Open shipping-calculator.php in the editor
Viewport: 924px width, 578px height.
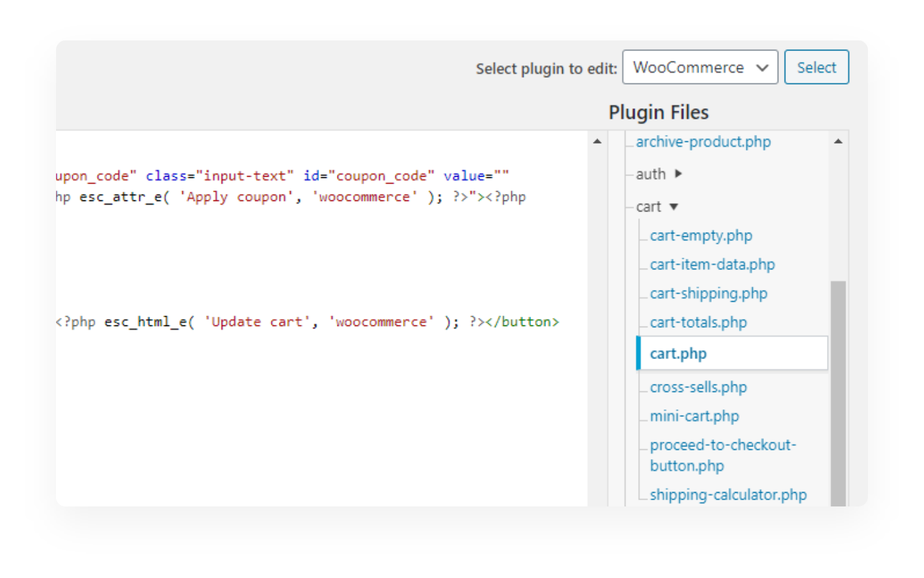728,494
